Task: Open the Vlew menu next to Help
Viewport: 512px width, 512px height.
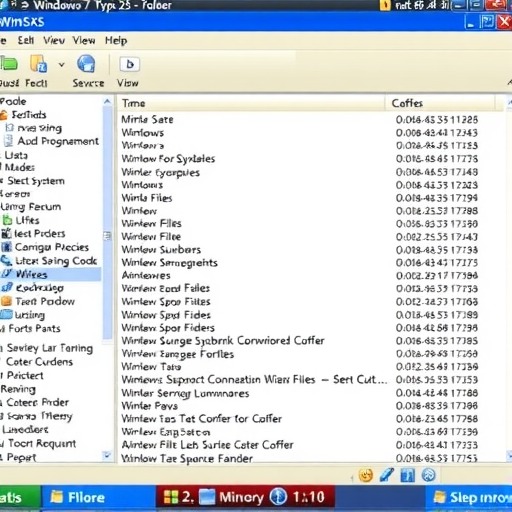Action: pos(84,40)
